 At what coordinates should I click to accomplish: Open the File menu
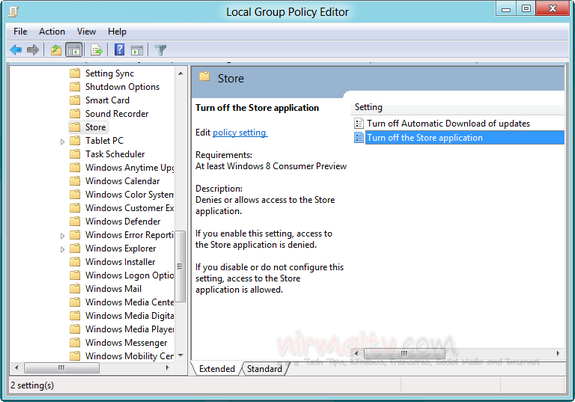click(x=20, y=32)
